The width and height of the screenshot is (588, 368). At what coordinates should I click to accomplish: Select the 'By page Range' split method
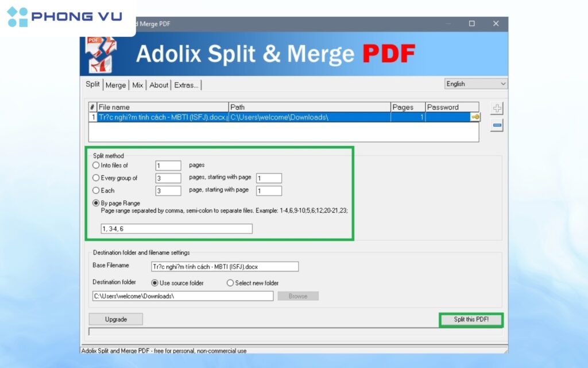coord(96,202)
